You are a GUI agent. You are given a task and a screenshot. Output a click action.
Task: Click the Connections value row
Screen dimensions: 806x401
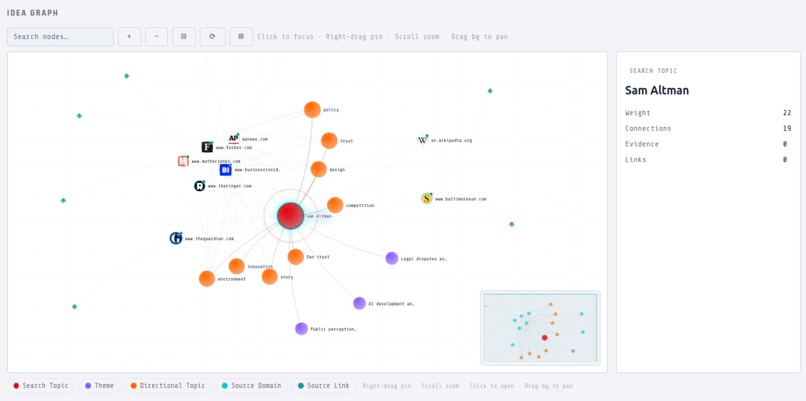[708, 129]
